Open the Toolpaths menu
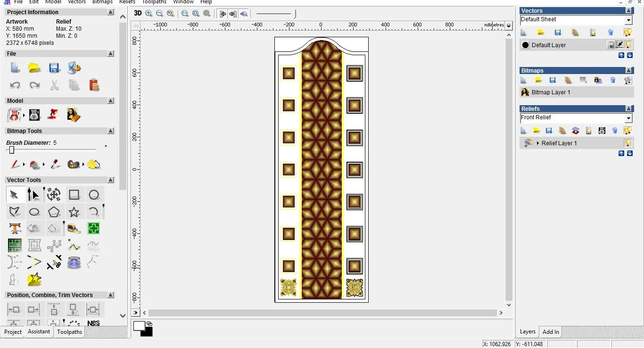Screen dimensions: 644x348 tap(154, 2)
